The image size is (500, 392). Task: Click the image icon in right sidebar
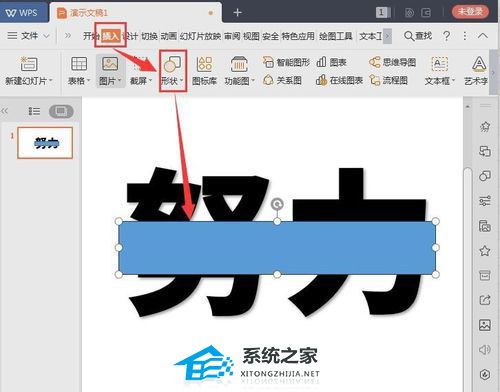pyautogui.click(x=485, y=325)
